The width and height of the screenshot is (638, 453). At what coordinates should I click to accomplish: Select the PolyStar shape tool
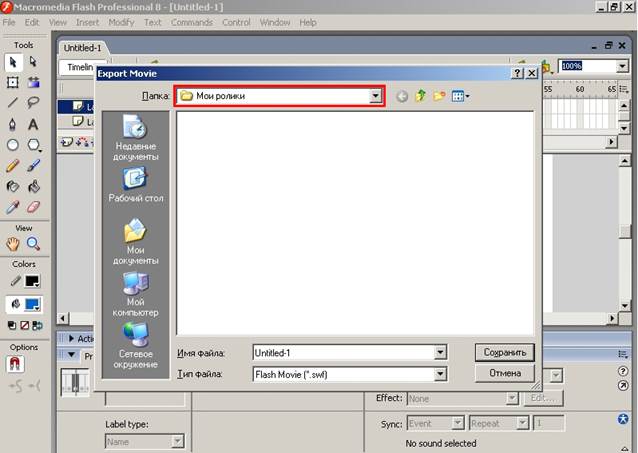[34, 145]
